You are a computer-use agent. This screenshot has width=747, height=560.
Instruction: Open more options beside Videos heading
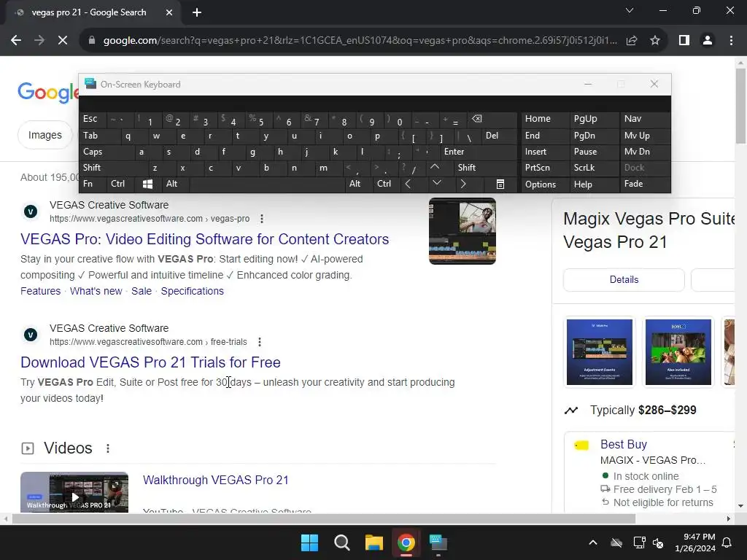coord(108,448)
